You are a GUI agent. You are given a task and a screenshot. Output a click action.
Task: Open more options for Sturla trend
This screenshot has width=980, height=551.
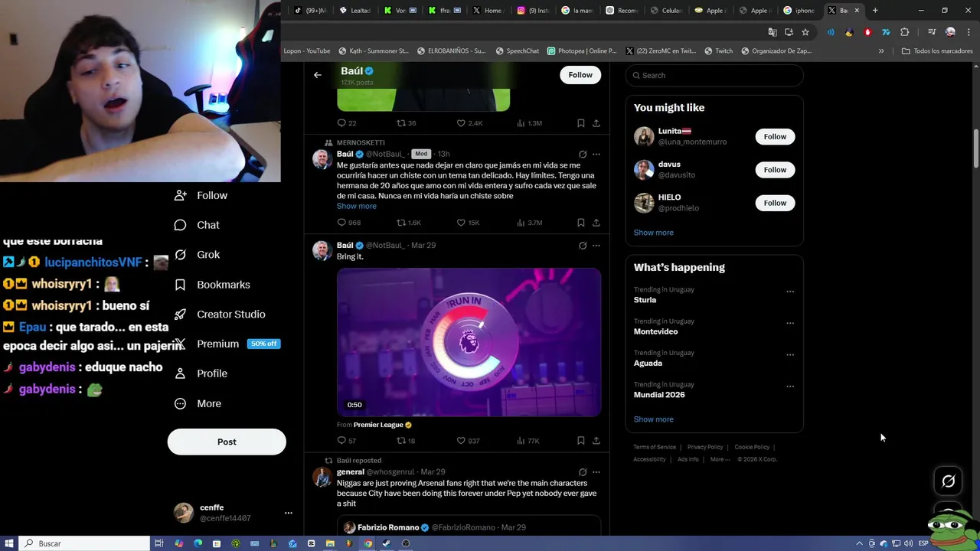click(x=790, y=292)
